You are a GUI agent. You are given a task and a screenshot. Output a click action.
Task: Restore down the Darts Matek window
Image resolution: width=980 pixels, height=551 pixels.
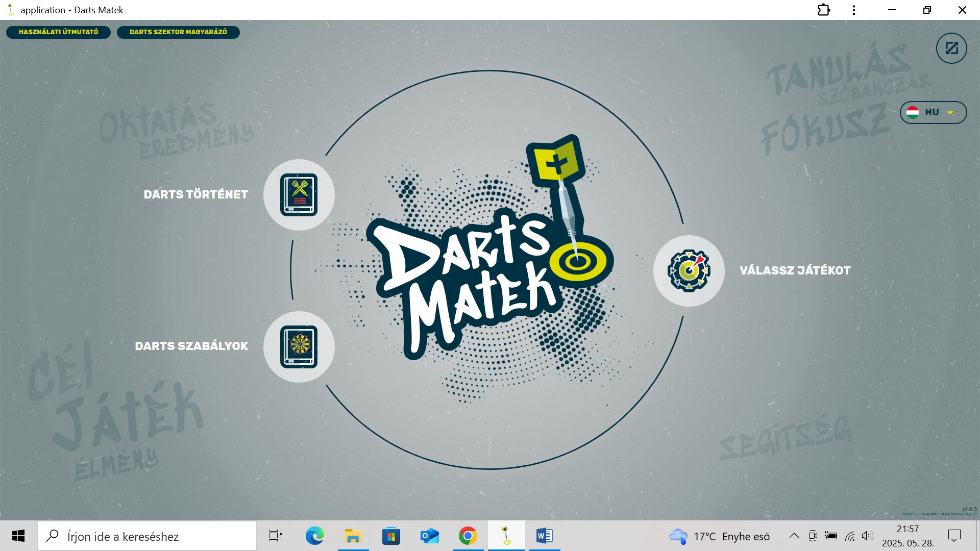click(927, 10)
